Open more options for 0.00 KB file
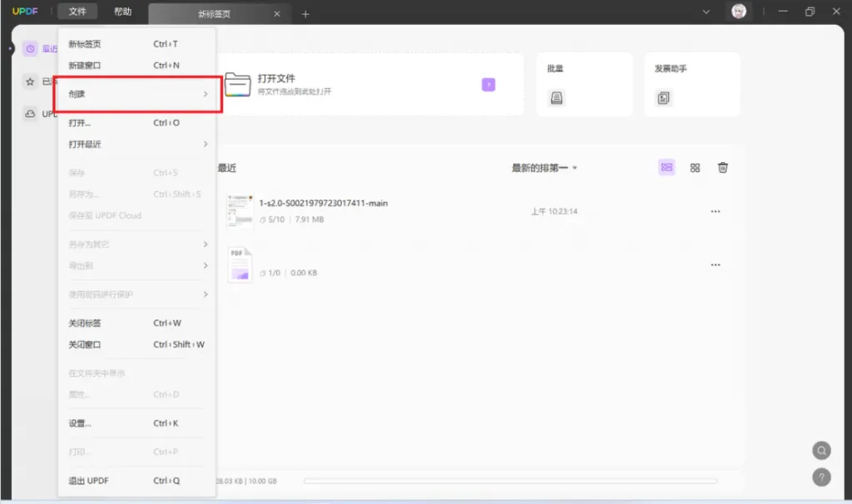 (716, 265)
